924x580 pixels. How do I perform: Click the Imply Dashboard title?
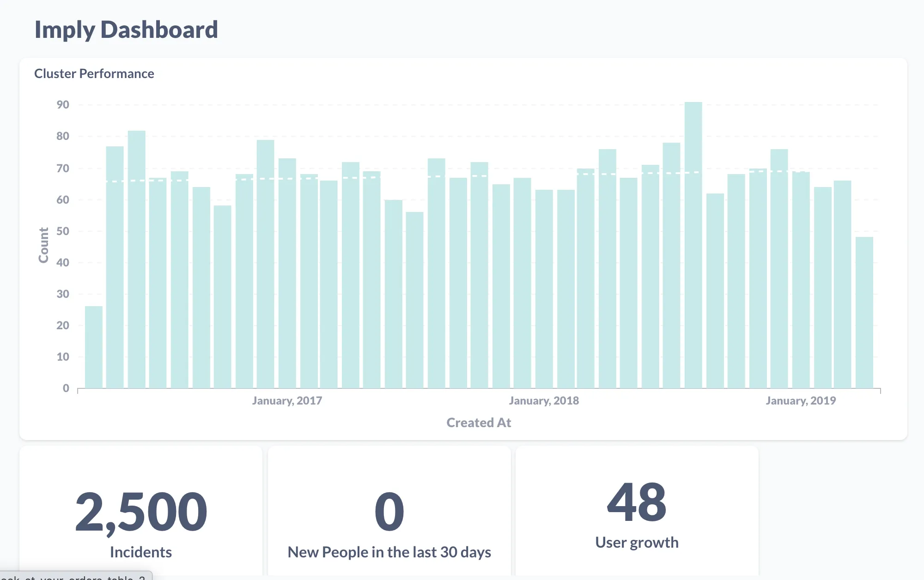[126, 30]
